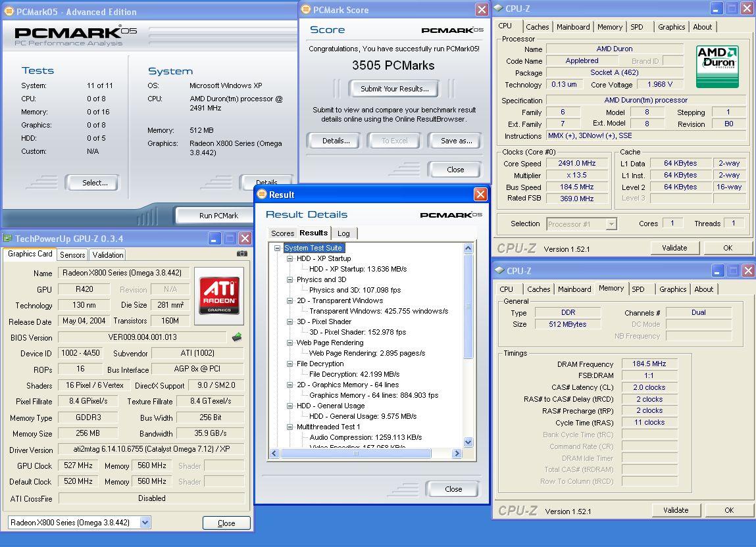Collapse the HDD - XP Startup node
This screenshot has width=756, height=547.
coord(290,258)
